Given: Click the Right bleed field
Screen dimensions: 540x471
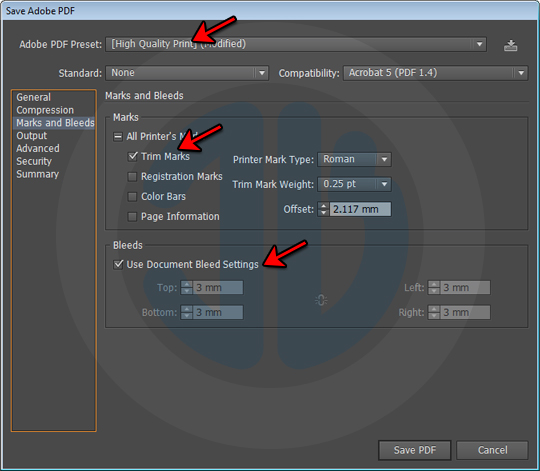Looking at the screenshot, I should pyautogui.click(x=465, y=312).
